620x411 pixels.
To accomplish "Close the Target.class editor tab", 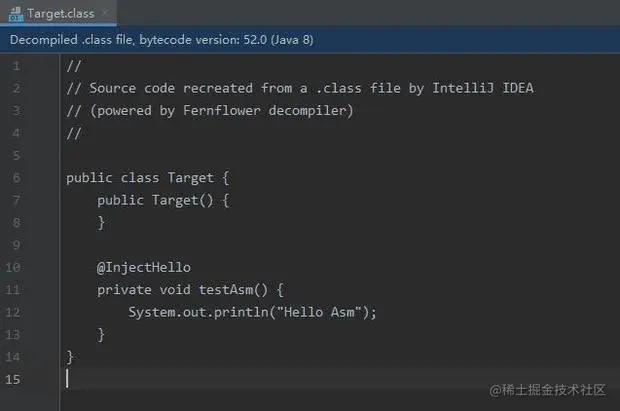I will click(x=103, y=13).
